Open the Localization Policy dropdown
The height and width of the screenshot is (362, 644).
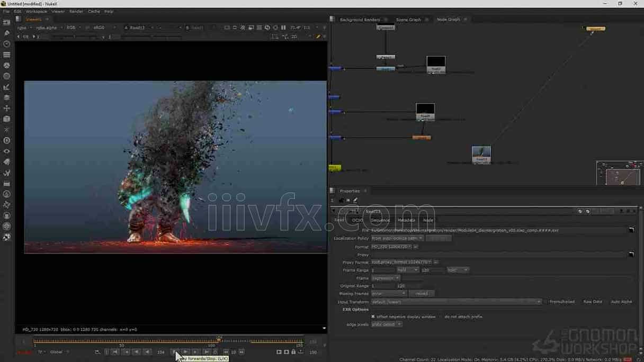tap(397, 238)
